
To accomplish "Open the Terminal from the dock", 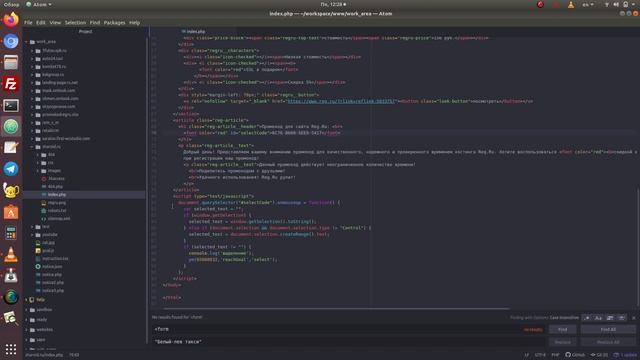I will [x=11, y=105].
